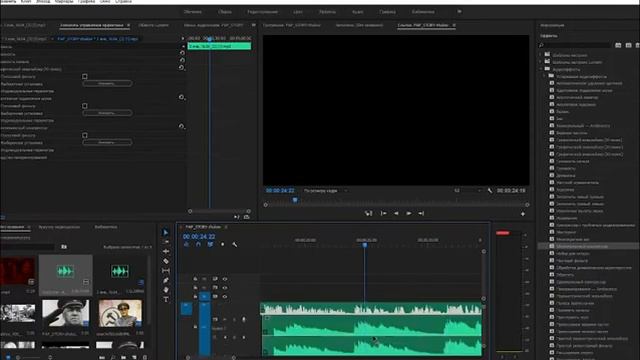640x360 pixels.
Task: Reset the first effect parameter in Effect Controls
Action: pos(182,53)
